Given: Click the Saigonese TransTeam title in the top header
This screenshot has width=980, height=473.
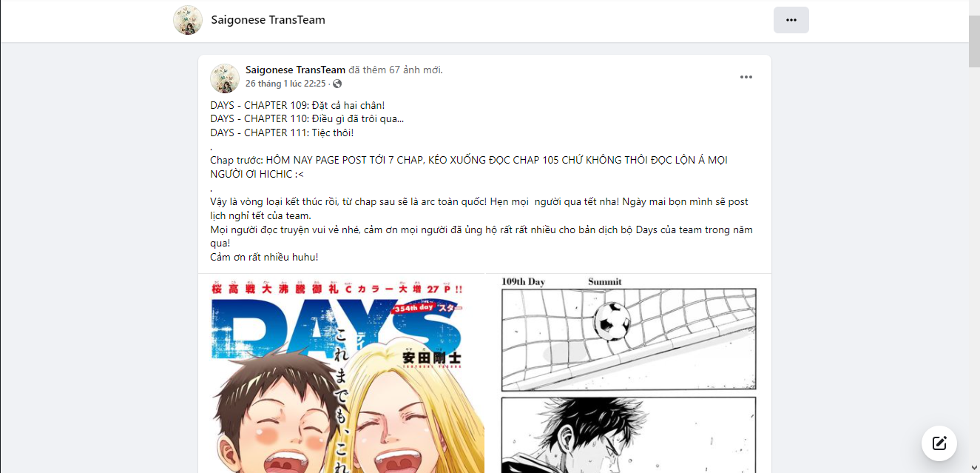Looking at the screenshot, I should pos(268,20).
